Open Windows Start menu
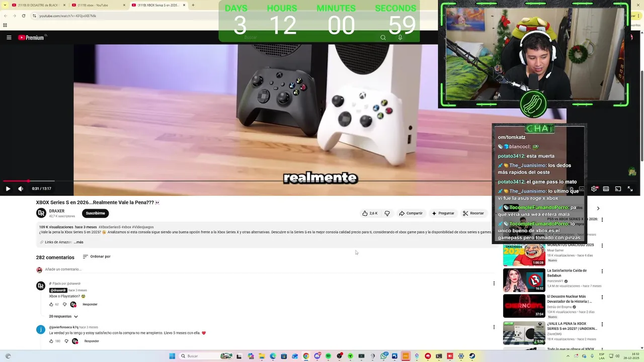 [172, 356]
